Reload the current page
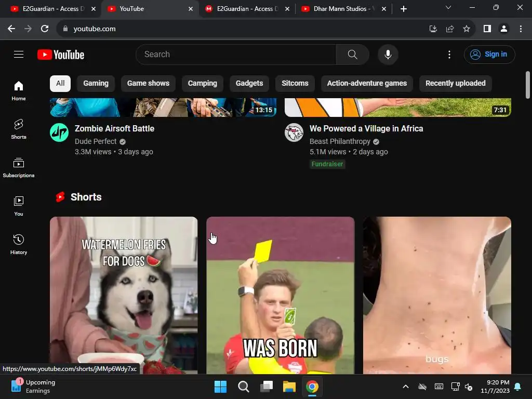This screenshot has width=532, height=399. 45,29
